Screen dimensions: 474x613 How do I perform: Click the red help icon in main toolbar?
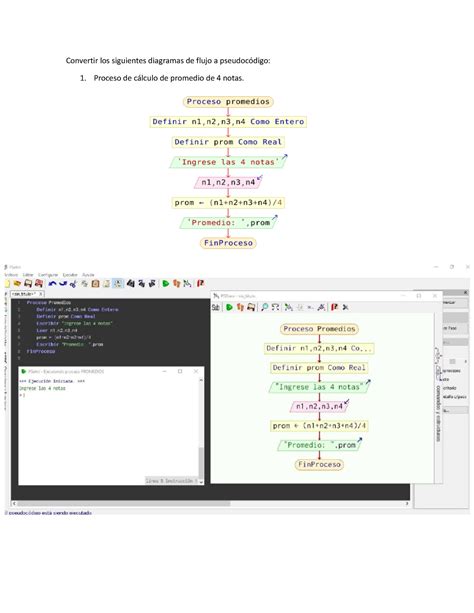pyautogui.click(x=200, y=283)
